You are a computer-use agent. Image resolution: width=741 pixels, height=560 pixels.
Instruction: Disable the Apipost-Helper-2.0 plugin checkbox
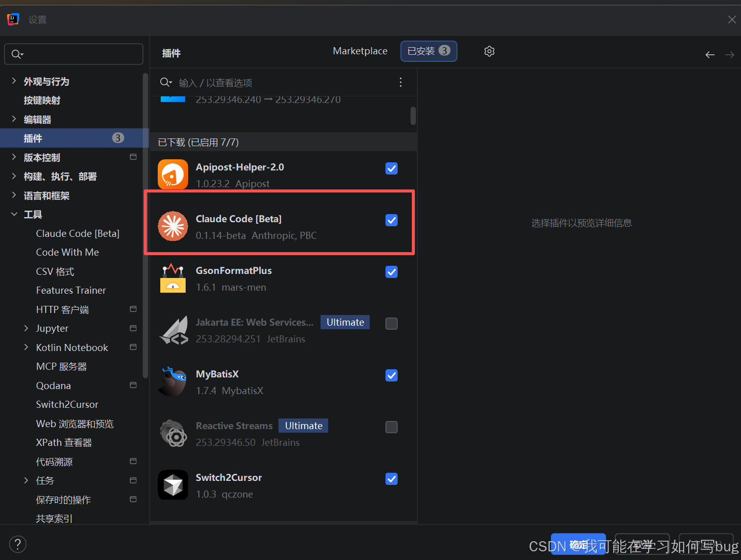coord(392,168)
